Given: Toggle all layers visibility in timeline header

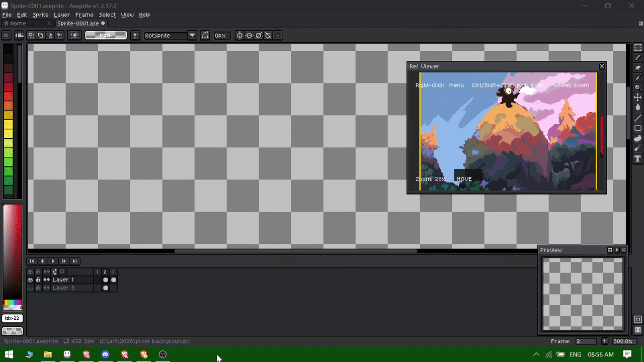Looking at the screenshot, I should click(x=30, y=272).
